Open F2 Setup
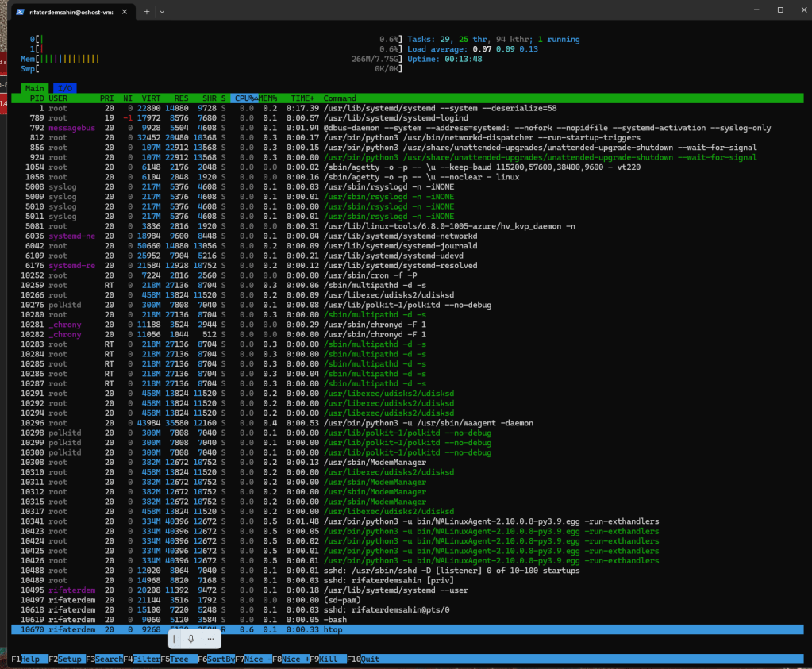Screen dimensions: 812x669 tap(65, 659)
